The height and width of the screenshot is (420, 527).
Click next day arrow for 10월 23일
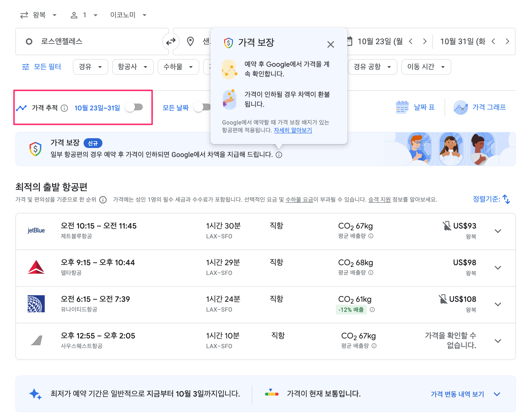pyautogui.click(x=425, y=42)
